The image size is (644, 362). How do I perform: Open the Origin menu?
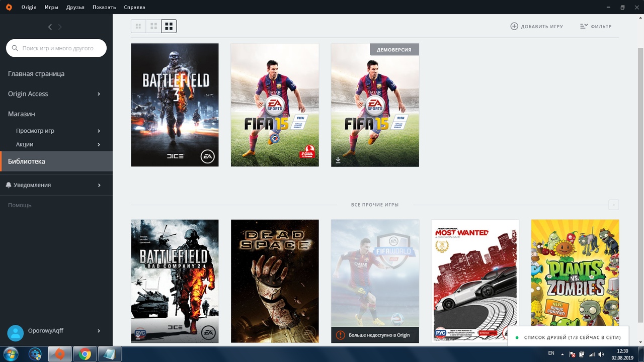point(29,7)
